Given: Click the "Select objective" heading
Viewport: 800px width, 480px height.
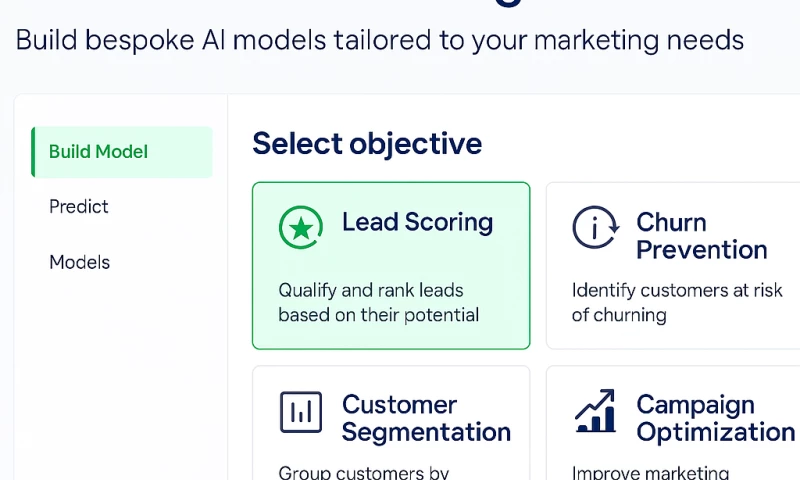Looking at the screenshot, I should pyautogui.click(x=367, y=144).
